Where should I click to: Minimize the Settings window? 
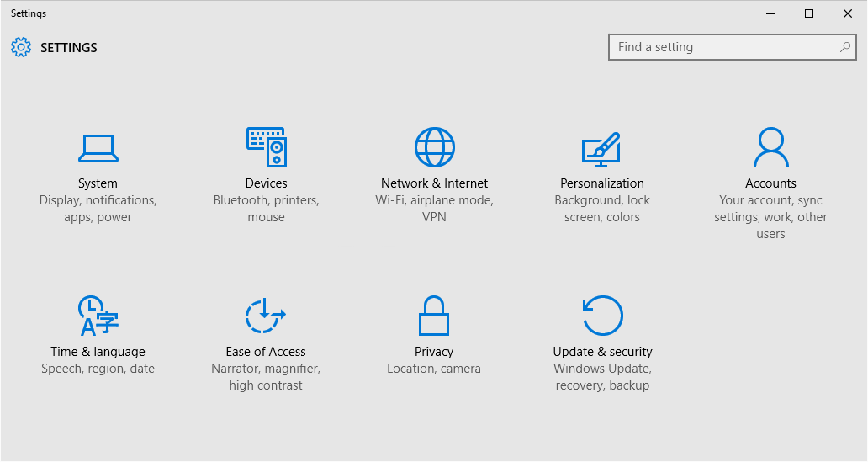point(770,13)
